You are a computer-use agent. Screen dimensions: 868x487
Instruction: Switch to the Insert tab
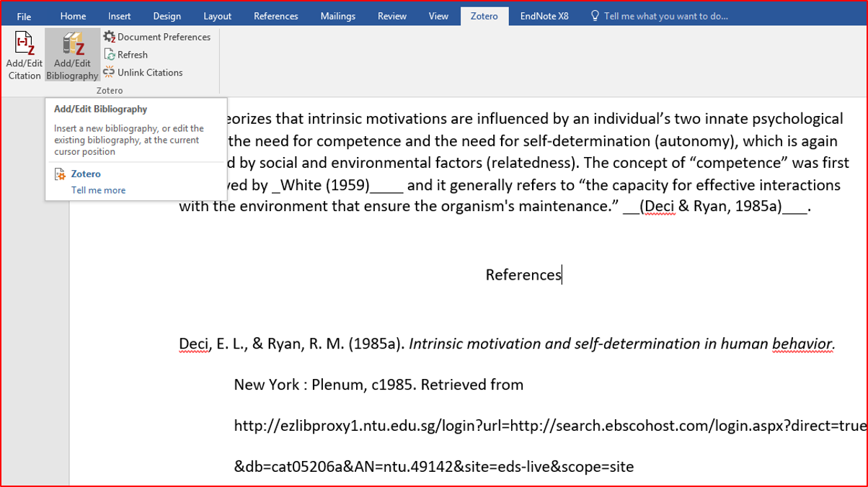(x=119, y=16)
